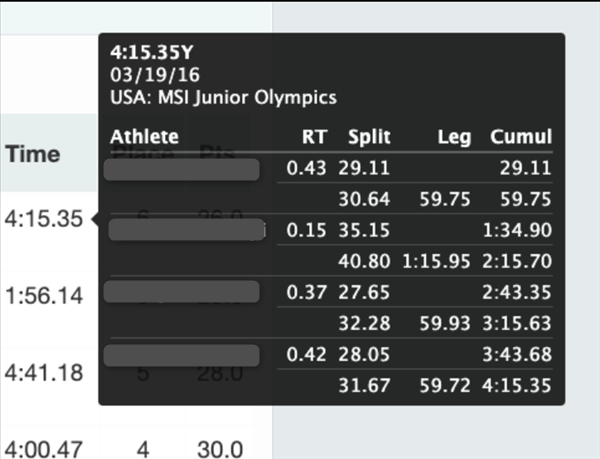Image resolution: width=600 pixels, height=459 pixels.
Task: Select the Split column header
Action: 369,137
